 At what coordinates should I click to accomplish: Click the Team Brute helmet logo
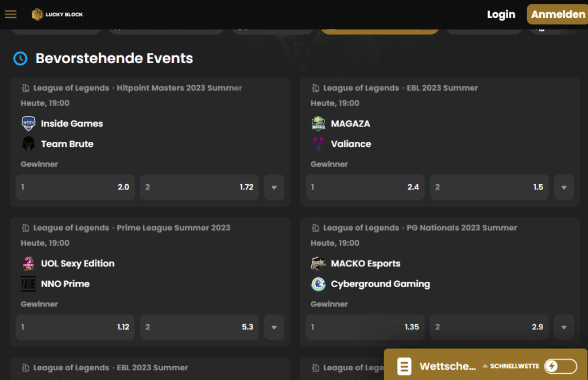click(x=29, y=144)
